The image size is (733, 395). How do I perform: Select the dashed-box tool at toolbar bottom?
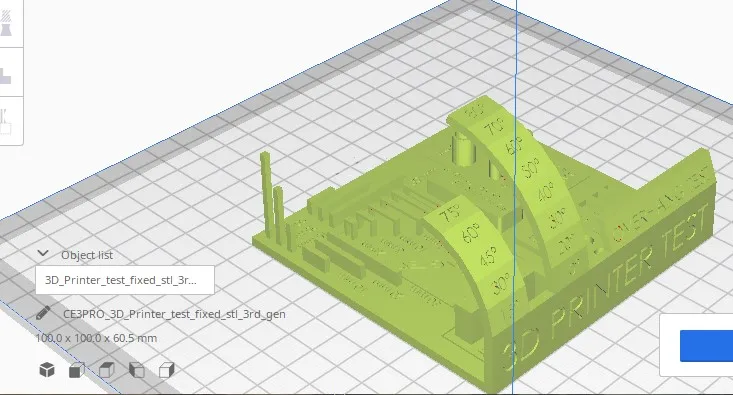(x=6, y=122)
